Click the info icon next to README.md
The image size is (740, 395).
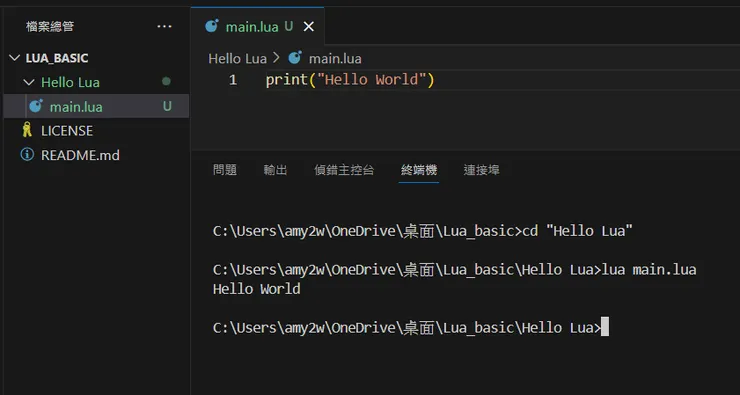pos(27,154)
